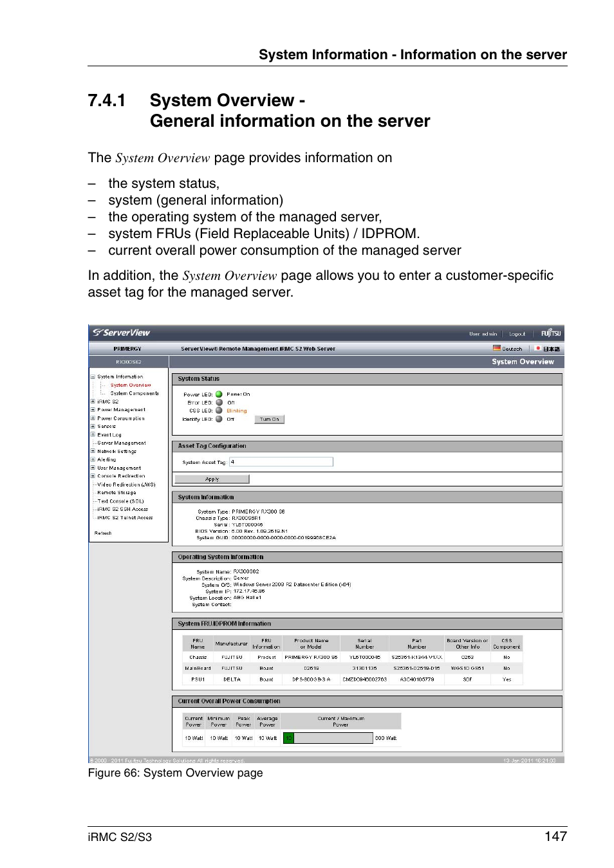Open Server Management in navigation tree

click(x=122, y=443)
